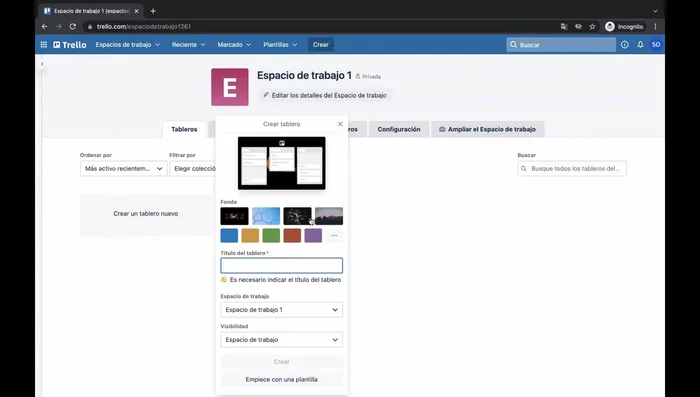Click the translate page icon
This screenshot has width=700, height=397.
[x=564, y=26]
